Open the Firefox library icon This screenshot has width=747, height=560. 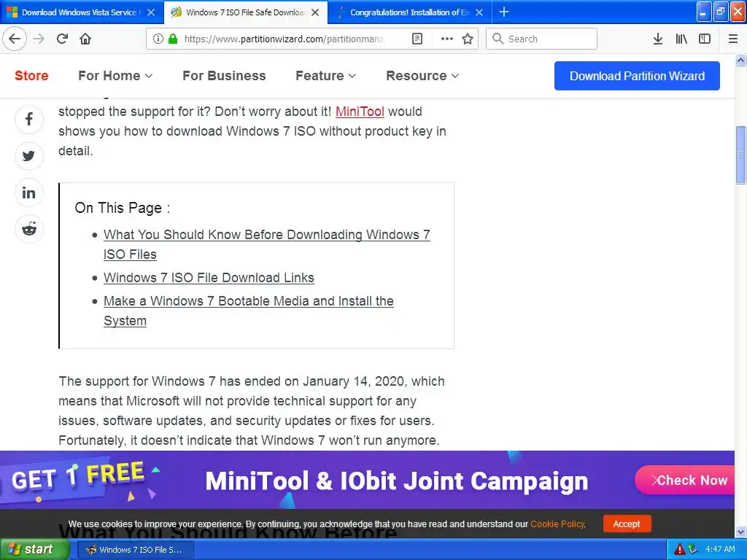pyautogui.click(x=681, y=39)
